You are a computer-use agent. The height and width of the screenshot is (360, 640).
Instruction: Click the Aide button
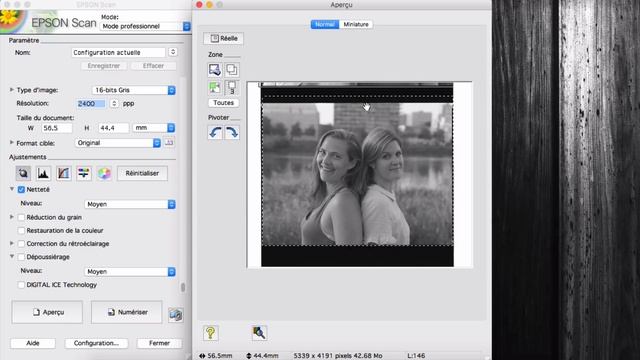click(33, 343)
